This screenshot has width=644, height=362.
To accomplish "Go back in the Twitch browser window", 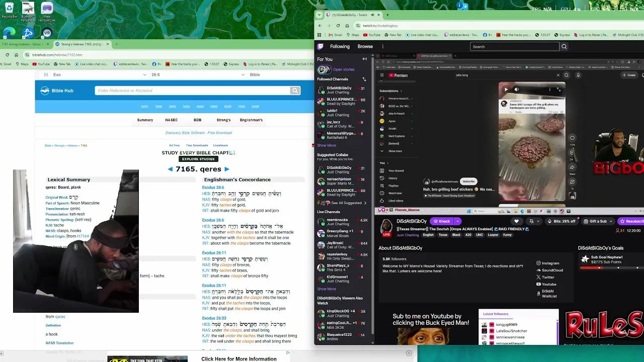I will pos(319,26).
